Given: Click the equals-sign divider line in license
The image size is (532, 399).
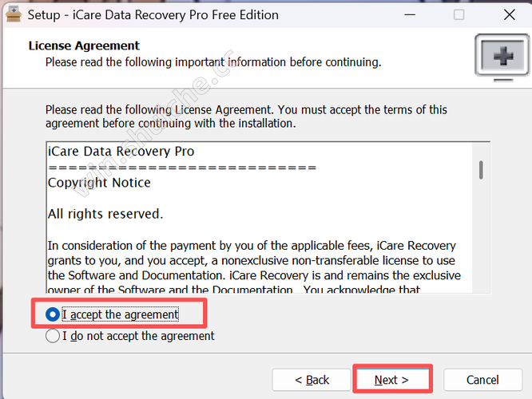Looking at the screenshot, I should tap(182, 167).
